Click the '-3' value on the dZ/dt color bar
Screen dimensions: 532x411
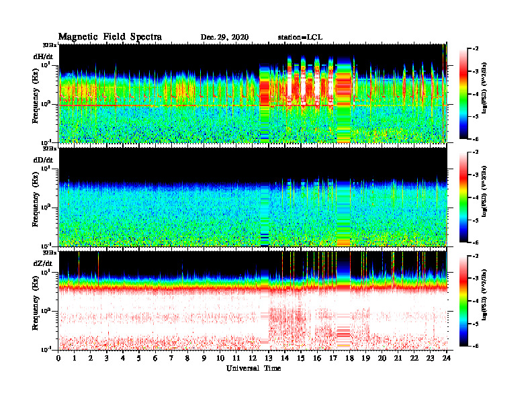(x=476, y=279)
